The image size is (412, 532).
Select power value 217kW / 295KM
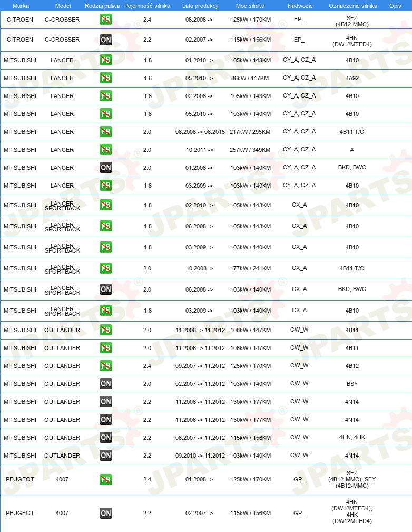click(x=250, y=132)
